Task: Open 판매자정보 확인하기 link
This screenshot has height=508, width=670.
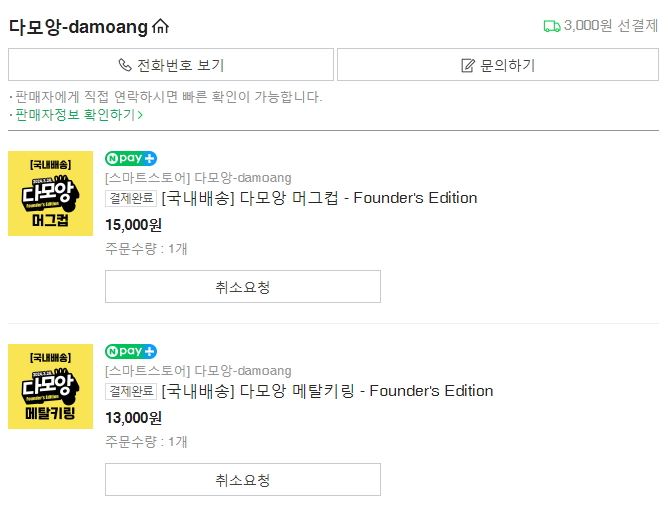Action: [76, 115]
